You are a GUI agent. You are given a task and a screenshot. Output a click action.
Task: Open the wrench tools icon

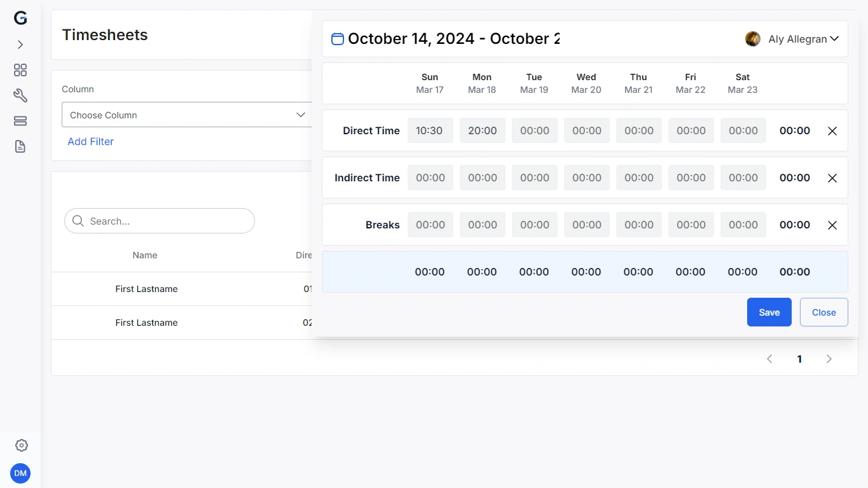coord(20,95)
